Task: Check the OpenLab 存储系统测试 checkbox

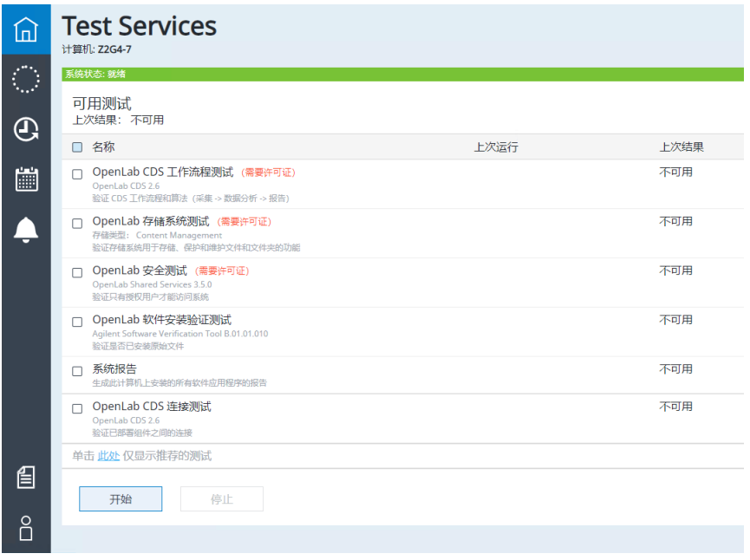Action: [x=77, y=224]
